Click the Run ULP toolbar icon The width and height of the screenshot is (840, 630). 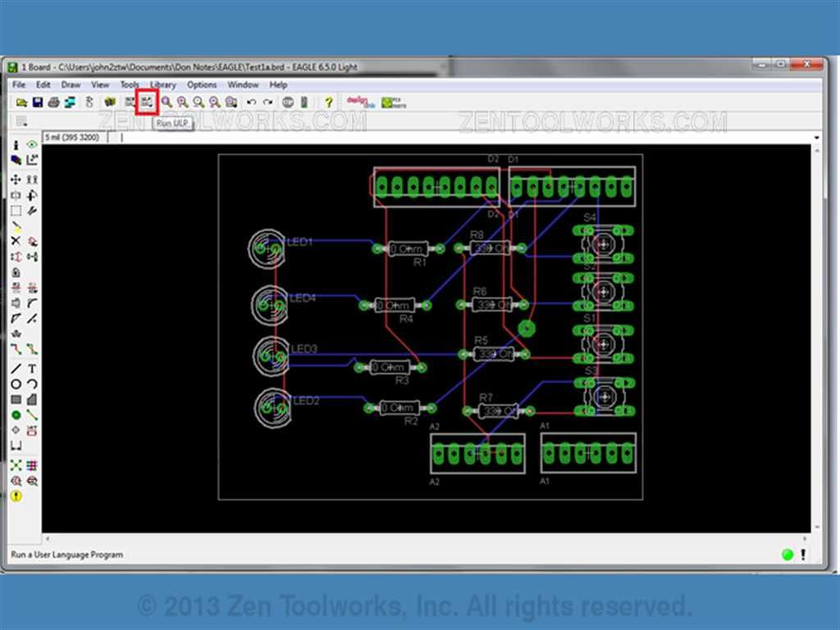147,103
